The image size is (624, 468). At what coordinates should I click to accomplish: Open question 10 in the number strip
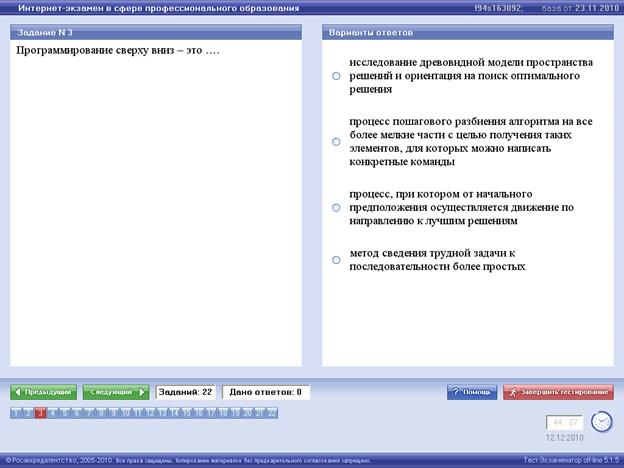[125, 412]
